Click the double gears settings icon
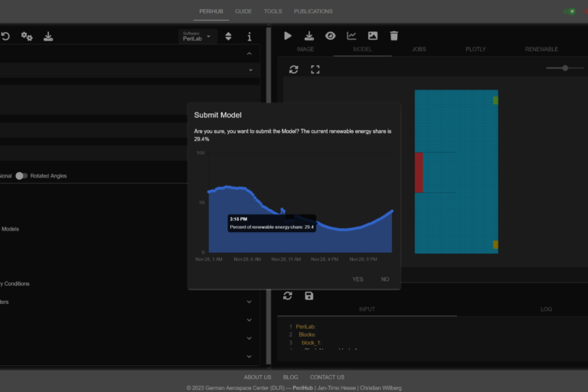The width and height of the screenshot is (588, 392). pyautogui.click(x=27, y=36)
